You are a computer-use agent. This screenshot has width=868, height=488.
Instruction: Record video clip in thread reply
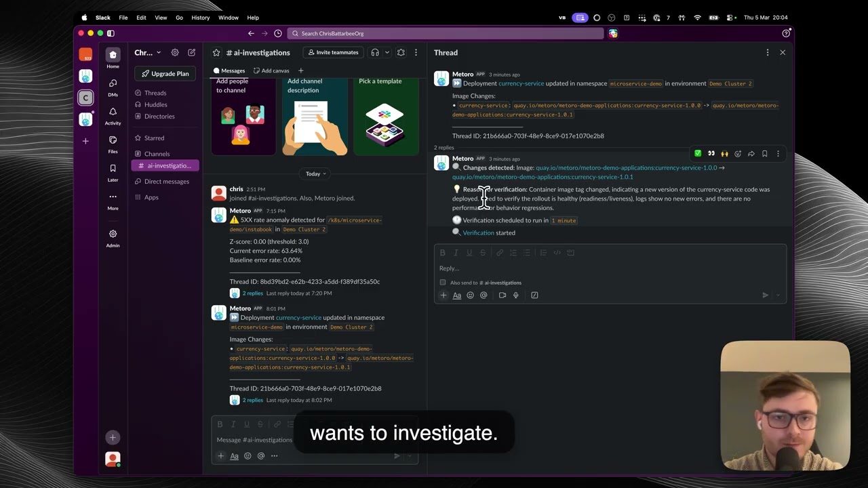pos(502,295)
